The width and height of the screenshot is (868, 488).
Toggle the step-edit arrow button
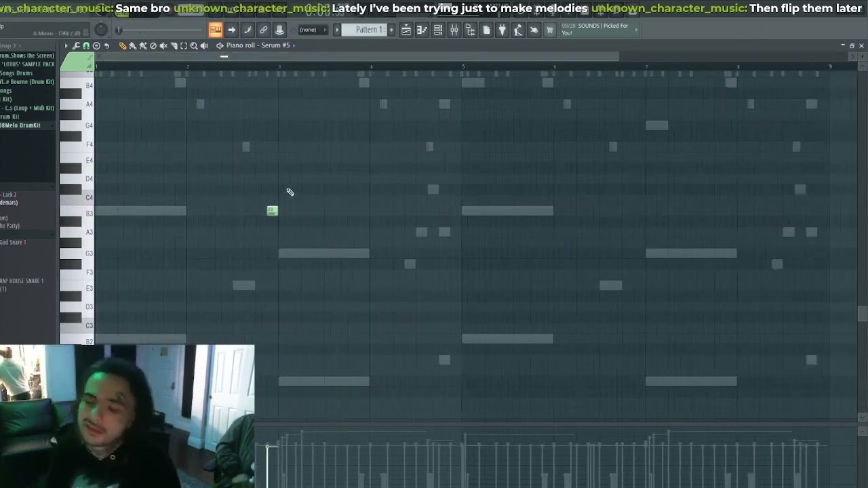click(x=231, y=30)
